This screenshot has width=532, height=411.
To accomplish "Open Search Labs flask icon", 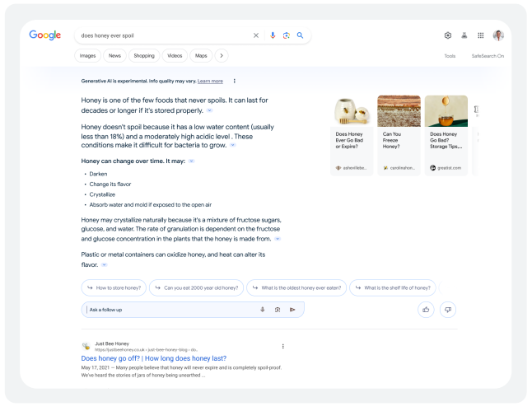I will point(464,35).
